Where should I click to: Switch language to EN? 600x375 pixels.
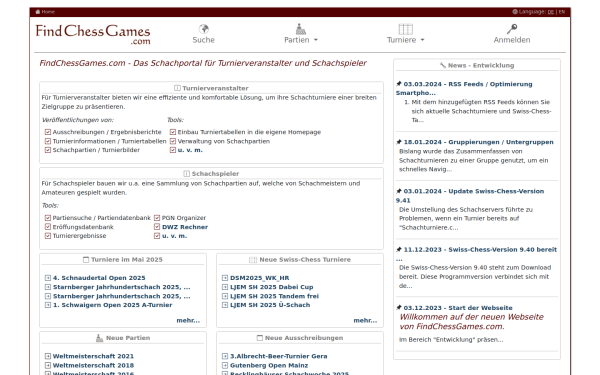562,12
